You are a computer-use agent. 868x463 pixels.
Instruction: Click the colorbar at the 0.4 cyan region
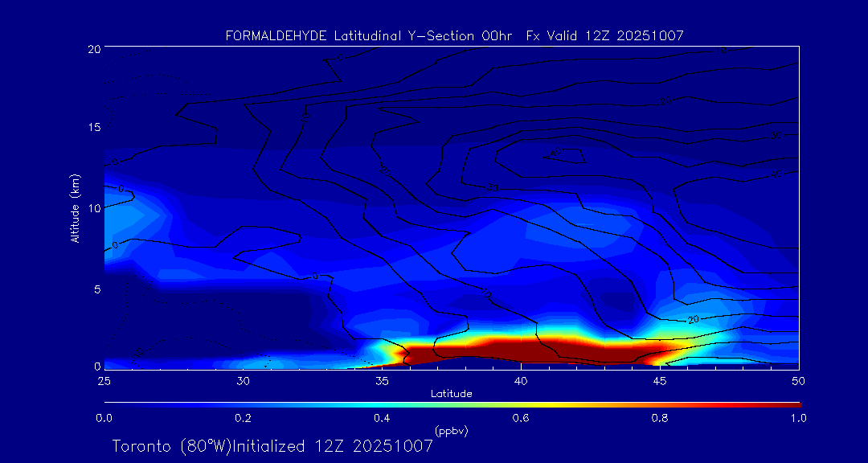tap(382, 404)
